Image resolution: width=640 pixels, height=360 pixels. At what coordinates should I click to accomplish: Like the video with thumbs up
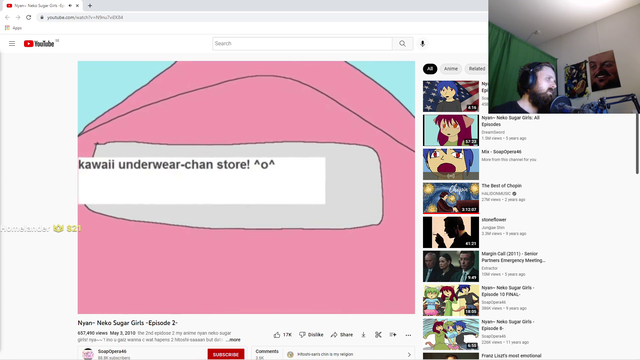pos(282,335)
